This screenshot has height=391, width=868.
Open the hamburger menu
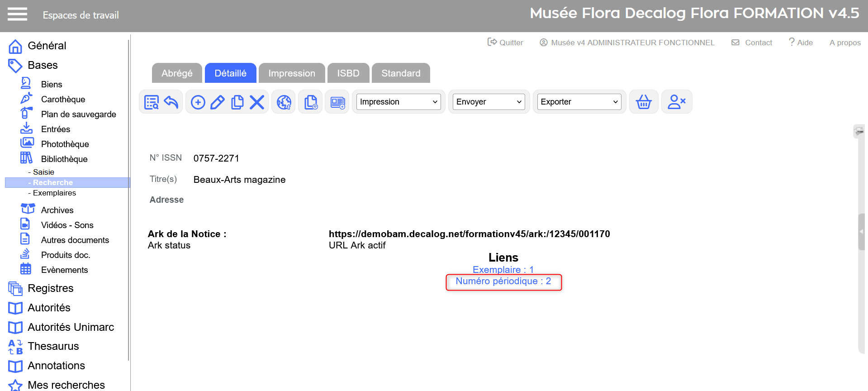(17, 14)
